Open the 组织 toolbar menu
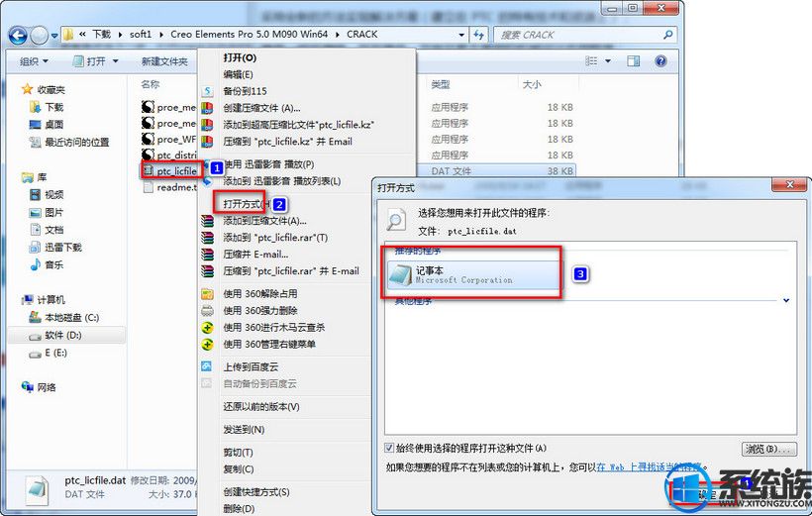This screenshot has height=516, width=812. (35, 61)
